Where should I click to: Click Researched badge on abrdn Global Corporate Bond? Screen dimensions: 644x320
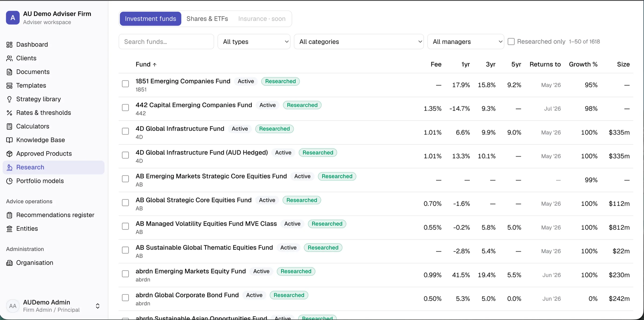[x=289, y=295]
